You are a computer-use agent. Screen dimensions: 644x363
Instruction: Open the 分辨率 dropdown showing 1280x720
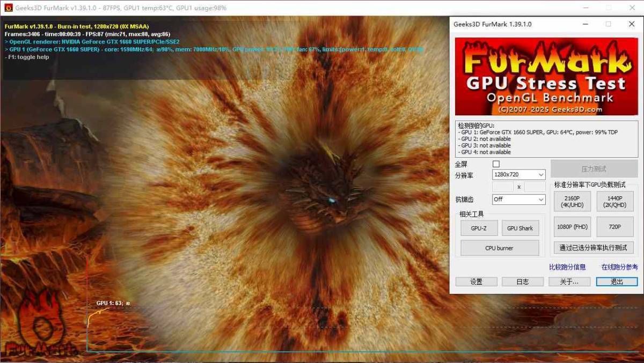tap(518, 175)
